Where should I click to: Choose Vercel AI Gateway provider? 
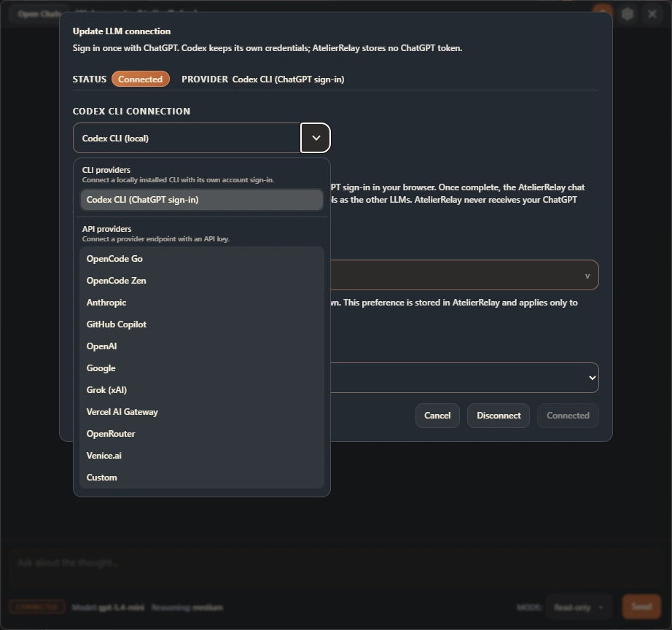click(x=201, y=412)
